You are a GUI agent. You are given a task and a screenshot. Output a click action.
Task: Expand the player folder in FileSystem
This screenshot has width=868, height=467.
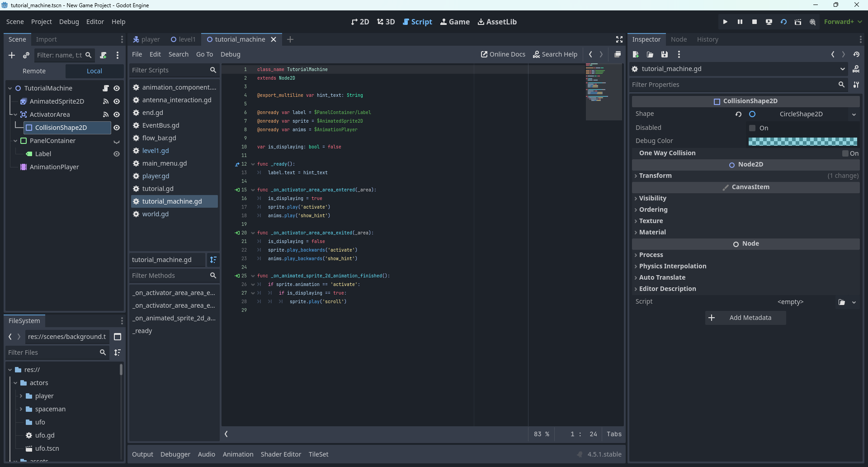click(x=21, y=396)
